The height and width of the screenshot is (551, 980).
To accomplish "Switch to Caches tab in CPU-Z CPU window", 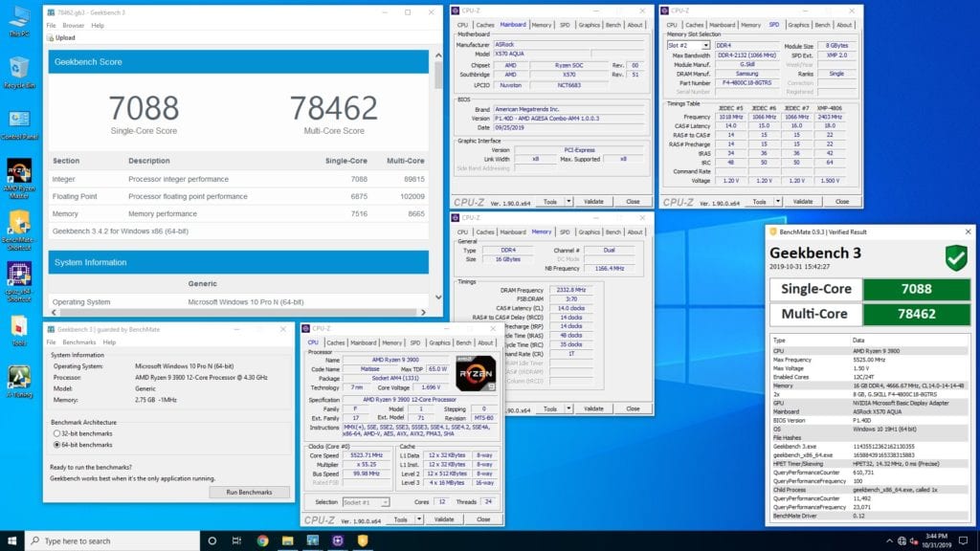I will point(336,343).
